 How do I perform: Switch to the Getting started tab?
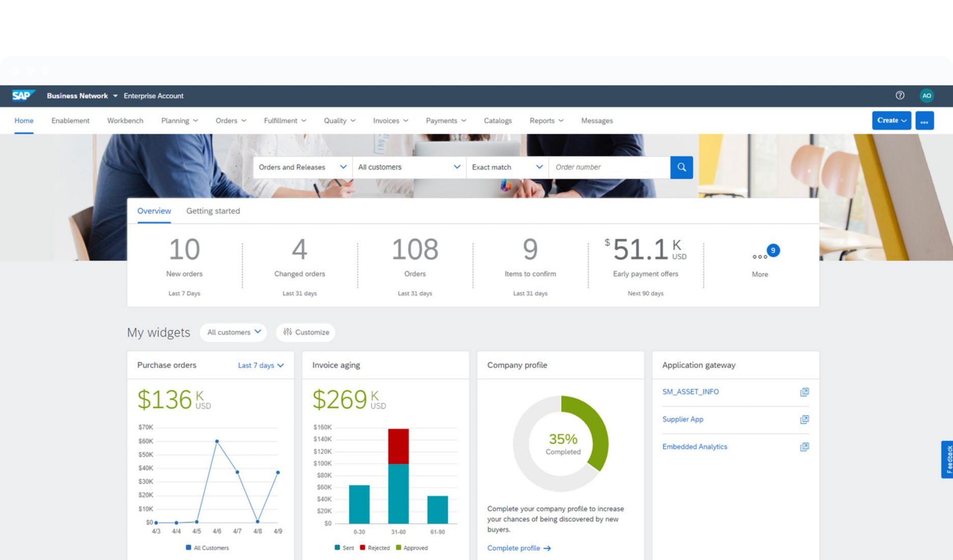pyautogui.click(x=213, y=211)
